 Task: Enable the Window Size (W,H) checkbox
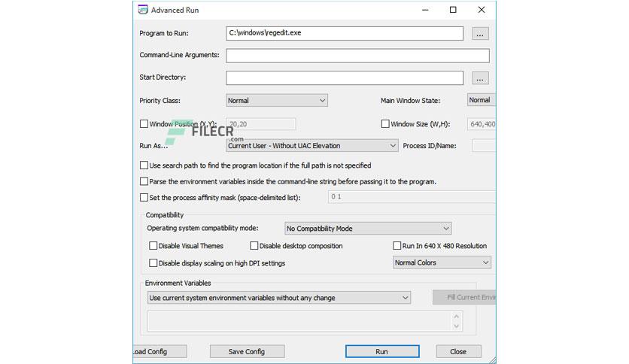coord(385,124)
